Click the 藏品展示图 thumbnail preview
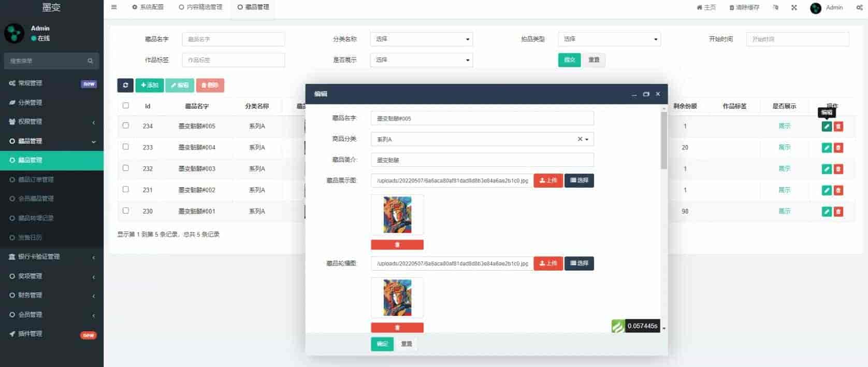The image size is (868, 367). 397,215
